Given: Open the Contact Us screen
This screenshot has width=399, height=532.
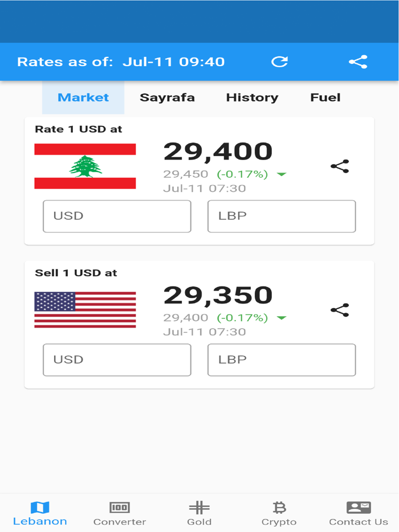Looking at the screenshot, I should (358, 511).
